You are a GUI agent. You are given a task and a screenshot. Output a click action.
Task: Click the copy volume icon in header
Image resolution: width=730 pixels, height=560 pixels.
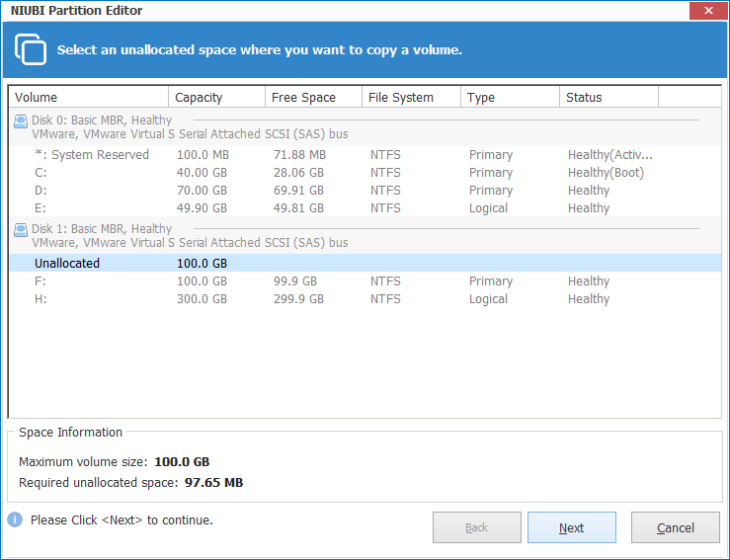[x=32, y=49]
